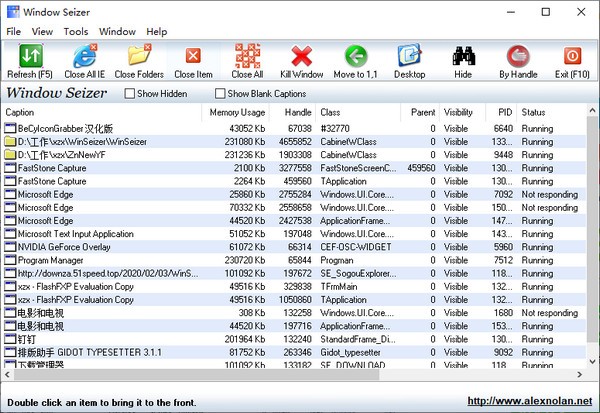This screenshot has width=600, height=413.
Task: Select the Microsoft Text Input Application caption
Action: pos(75,234)
